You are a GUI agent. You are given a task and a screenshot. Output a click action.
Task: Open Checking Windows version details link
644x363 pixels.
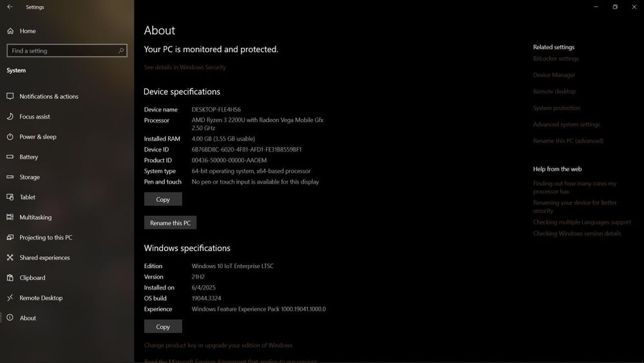pos(577,233)
